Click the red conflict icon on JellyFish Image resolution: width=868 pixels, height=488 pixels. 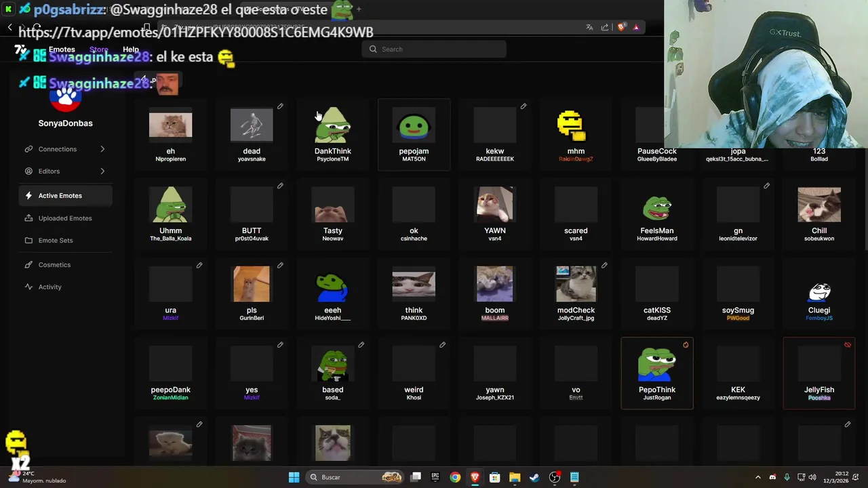[848, 345]
